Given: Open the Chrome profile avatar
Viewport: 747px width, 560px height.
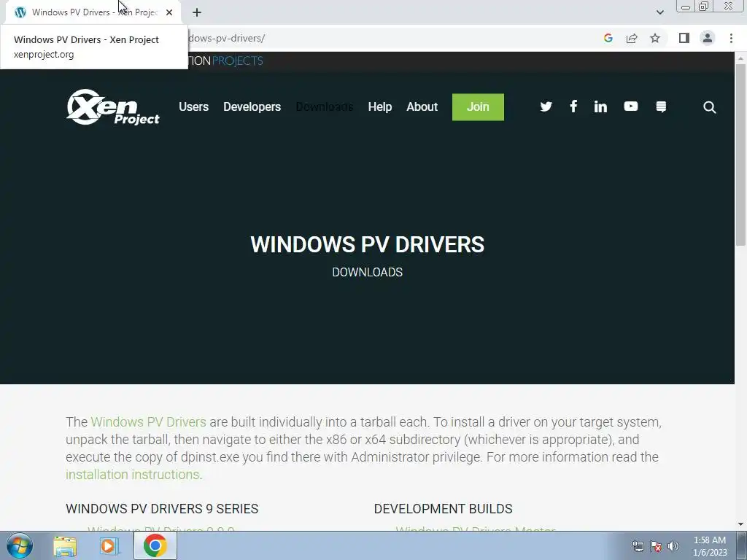Looking at the screenshot, I should 708,38.
